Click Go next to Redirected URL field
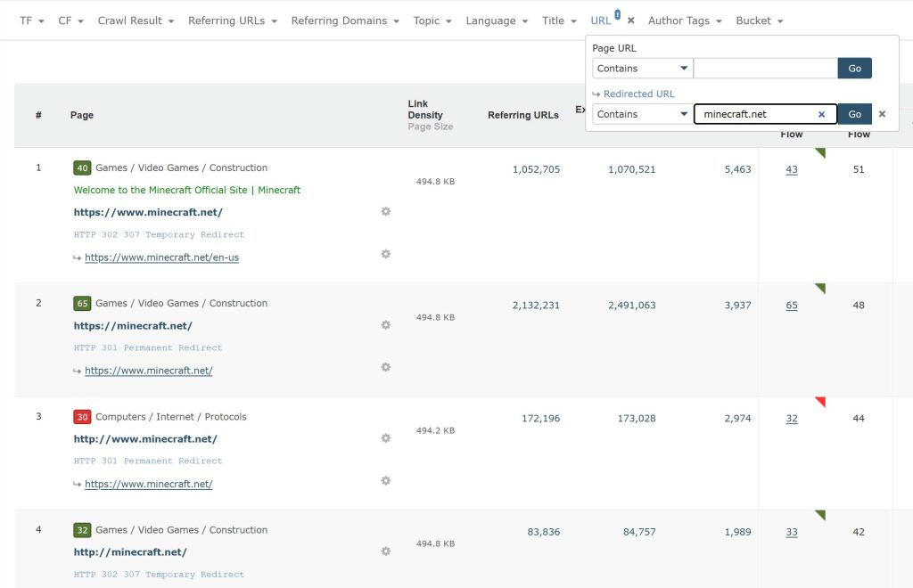Image resolution: width=913 pixels, height=588 pixels. point(854,114)
